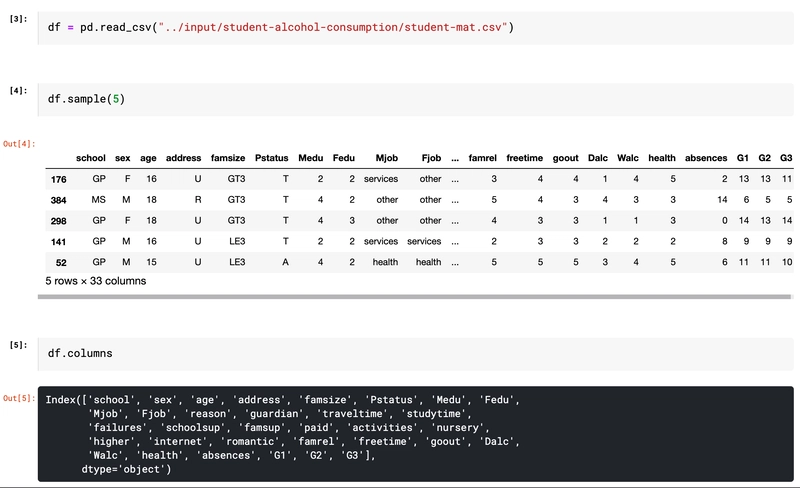Click row index 52 in the table

pos(59,262)
